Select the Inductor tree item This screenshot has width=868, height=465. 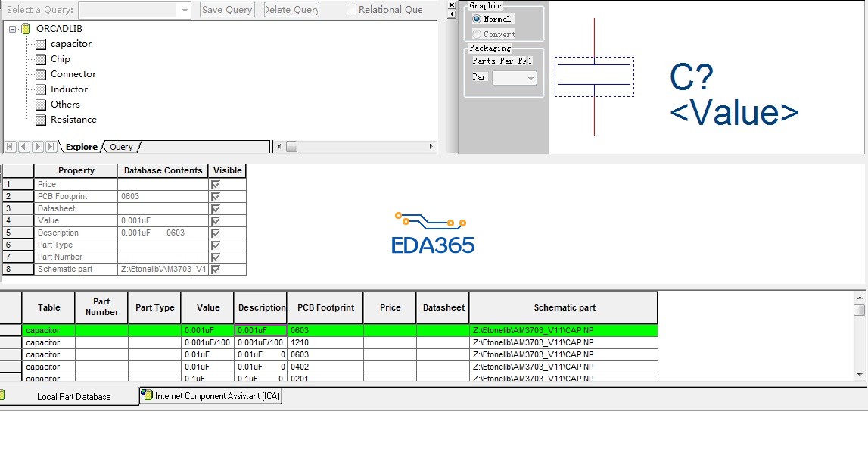click(69, 89)
